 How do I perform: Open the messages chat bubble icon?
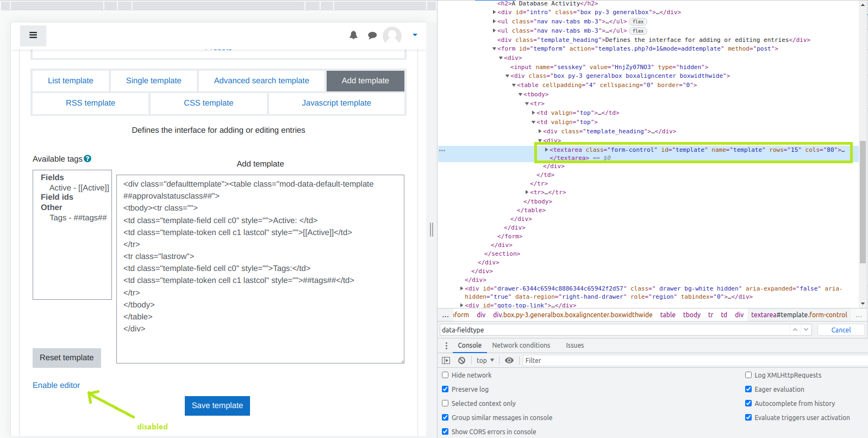(372, 35)
